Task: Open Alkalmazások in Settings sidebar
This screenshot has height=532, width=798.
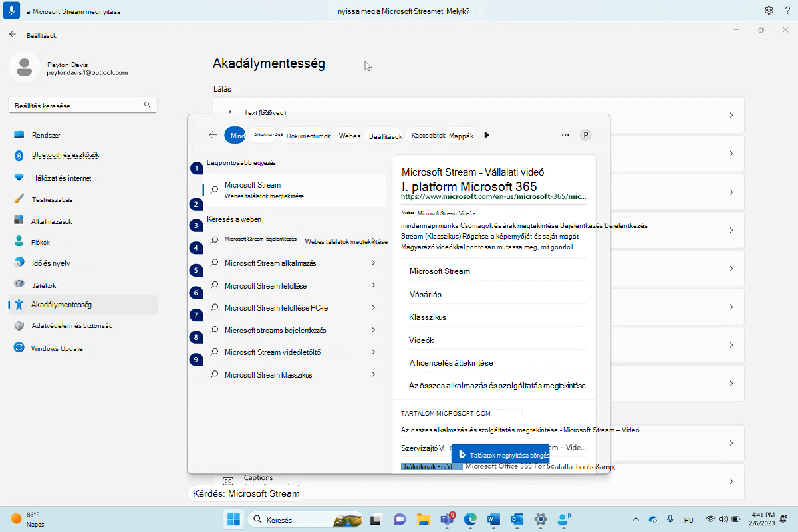Action: coord(83,221)
